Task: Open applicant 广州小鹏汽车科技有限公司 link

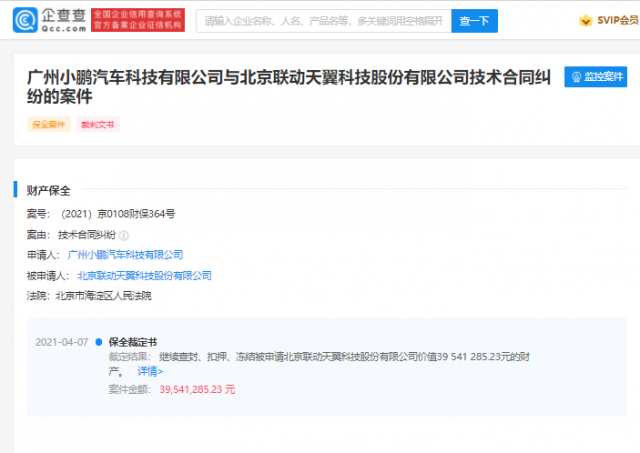Action: pos(125,255)
